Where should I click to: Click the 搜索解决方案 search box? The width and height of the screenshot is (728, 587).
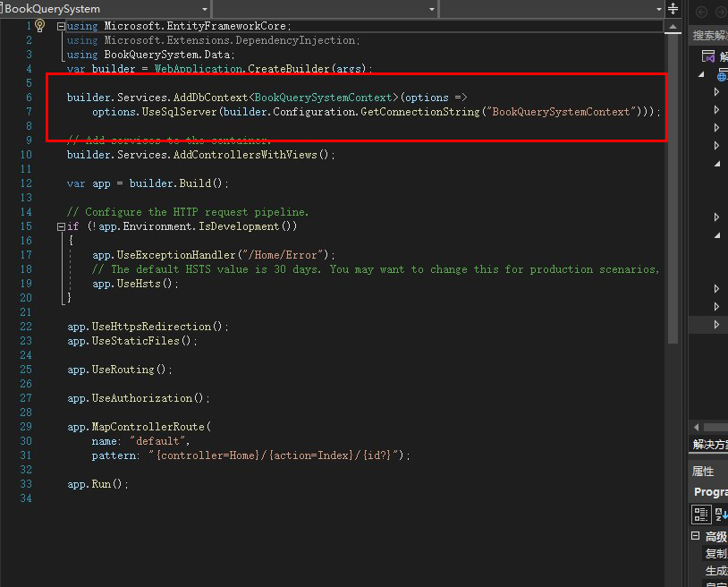click(x=709, y=35)
